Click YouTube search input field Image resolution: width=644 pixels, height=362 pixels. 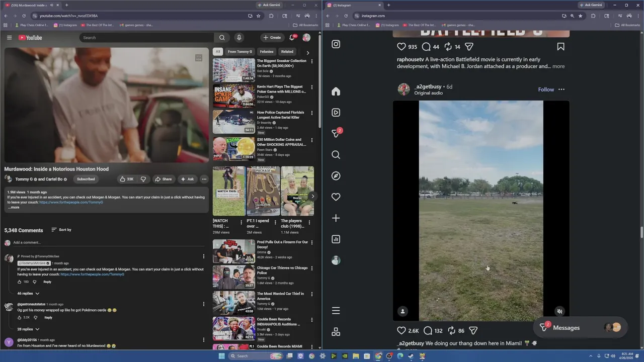(x=147, y=38)
